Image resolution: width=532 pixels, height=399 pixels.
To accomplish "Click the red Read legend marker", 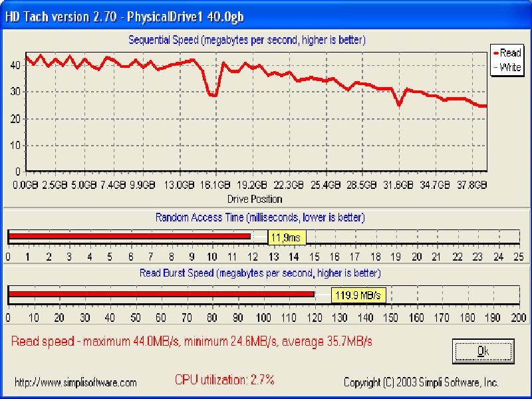I will (495, 53).
